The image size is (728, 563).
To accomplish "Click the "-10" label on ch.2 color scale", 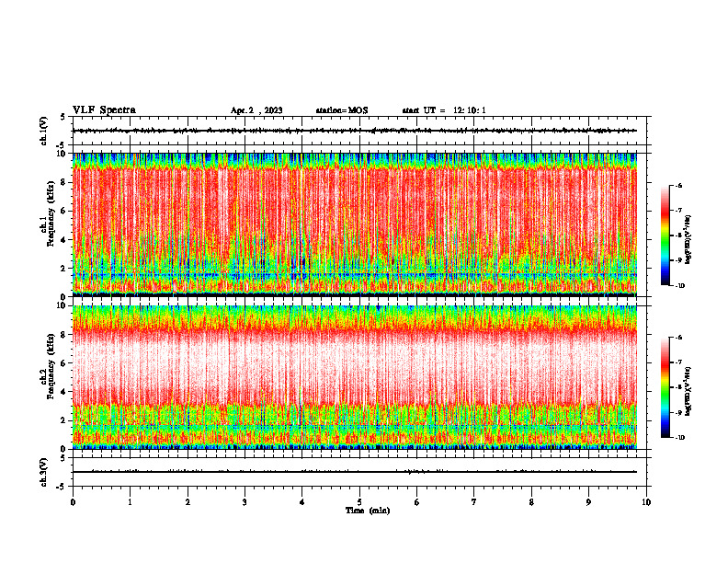I will (679, 438).
